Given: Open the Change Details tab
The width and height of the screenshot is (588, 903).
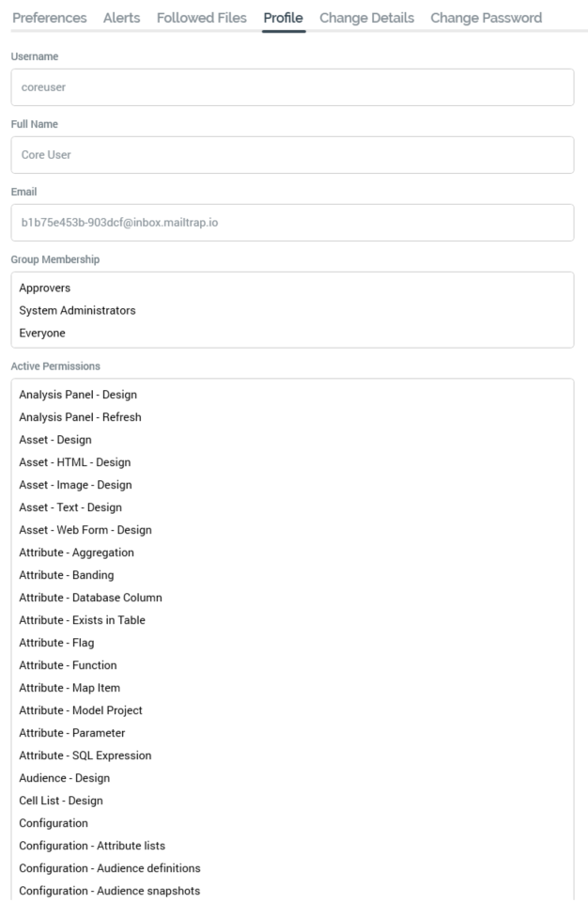Looking at the screenshot, I should pyautogui.click(x=366, y=18).
